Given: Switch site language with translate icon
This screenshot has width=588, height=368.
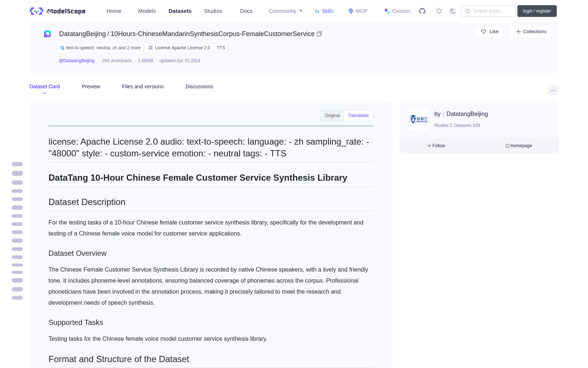Looking at the screenshot, I should (452, 11).
